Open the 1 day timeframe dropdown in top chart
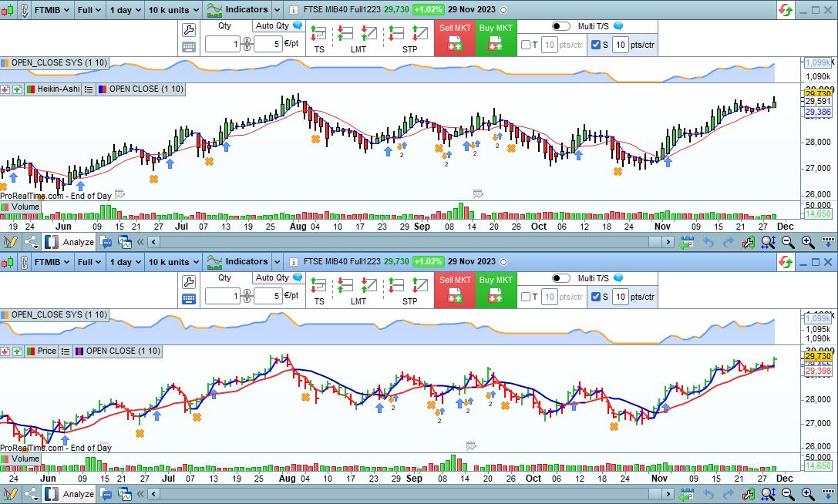 point(125,9)
